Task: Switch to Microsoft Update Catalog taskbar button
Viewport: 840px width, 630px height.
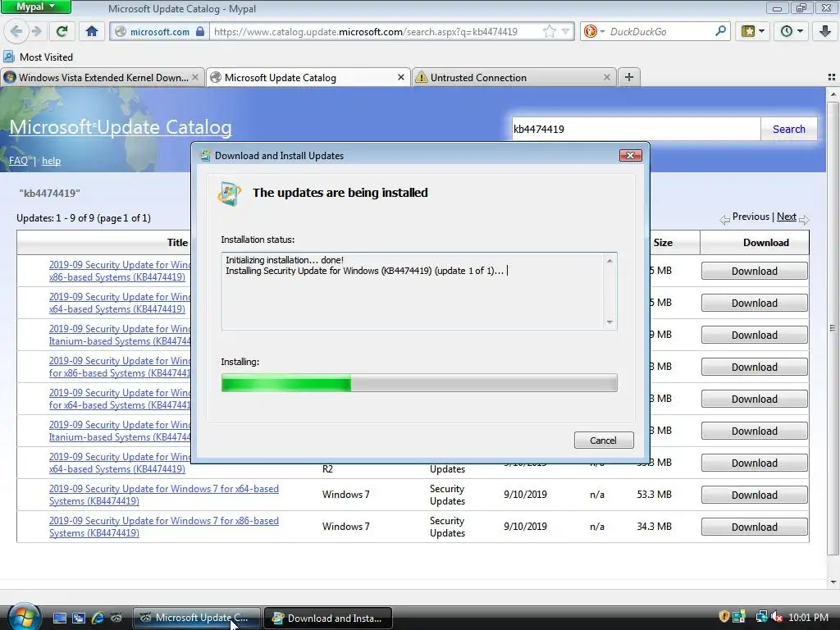Action: (196, 618)
